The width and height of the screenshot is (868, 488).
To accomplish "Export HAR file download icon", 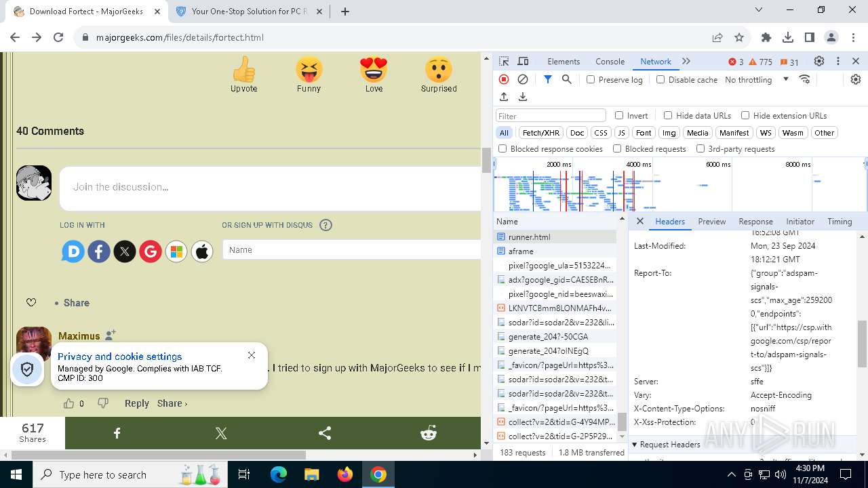I will [523, 97].
